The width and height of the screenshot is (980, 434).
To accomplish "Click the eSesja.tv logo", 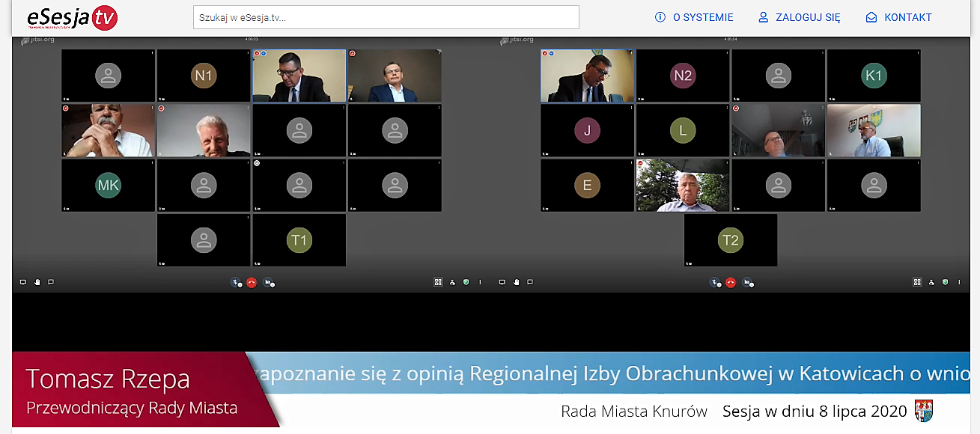I will tap(72, 18).
